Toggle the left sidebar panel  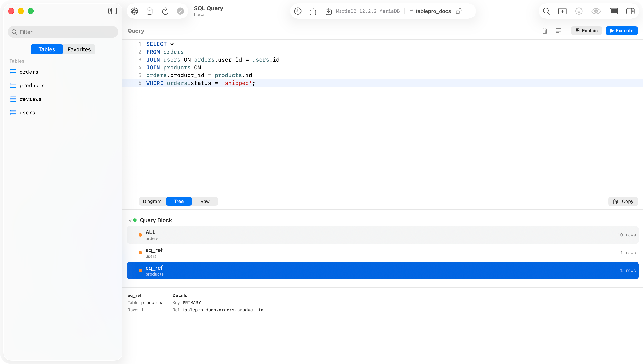coord(113,11)
